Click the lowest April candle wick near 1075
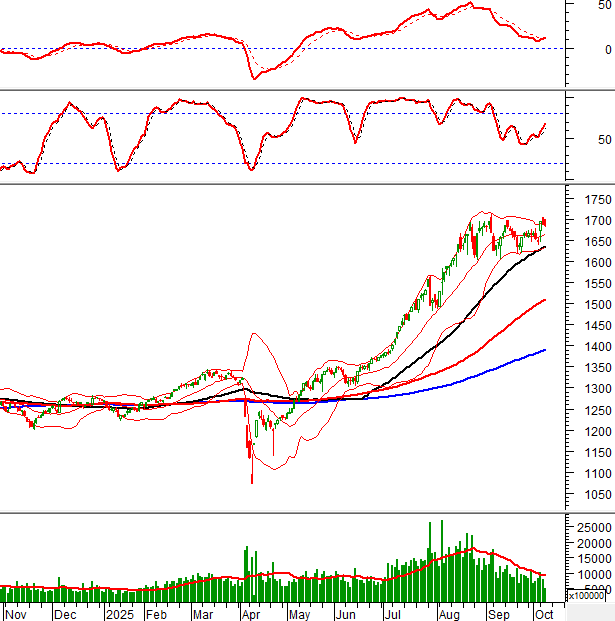The height and width of the screenshot is (621, 615). coord(251,480)
